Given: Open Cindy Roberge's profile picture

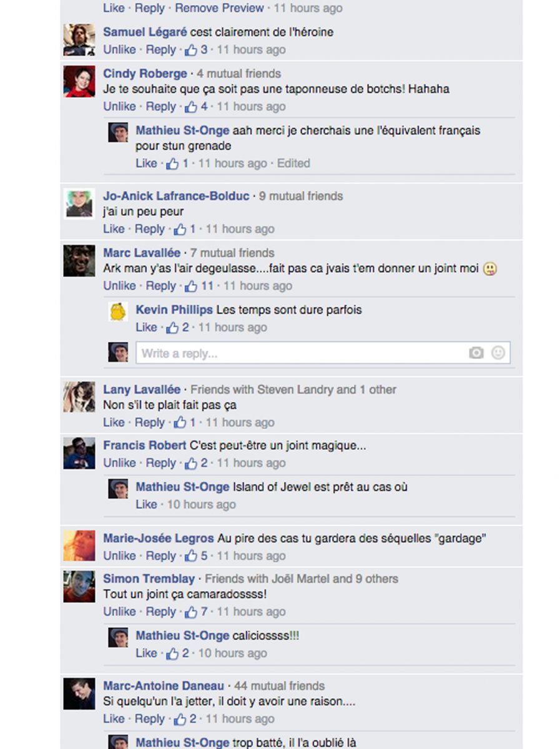Looking at the screenshot, I should [x=79, y=82].
